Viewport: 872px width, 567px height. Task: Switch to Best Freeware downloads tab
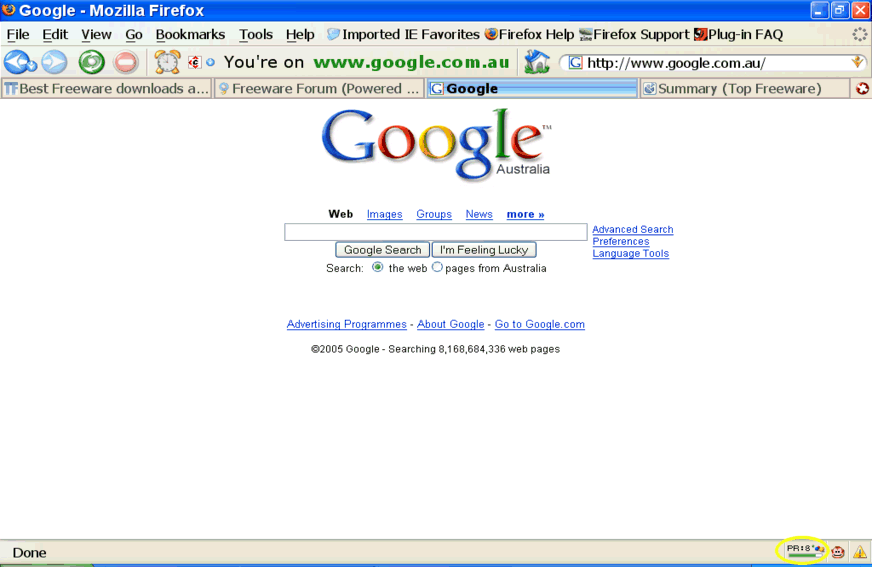point(107,88)
